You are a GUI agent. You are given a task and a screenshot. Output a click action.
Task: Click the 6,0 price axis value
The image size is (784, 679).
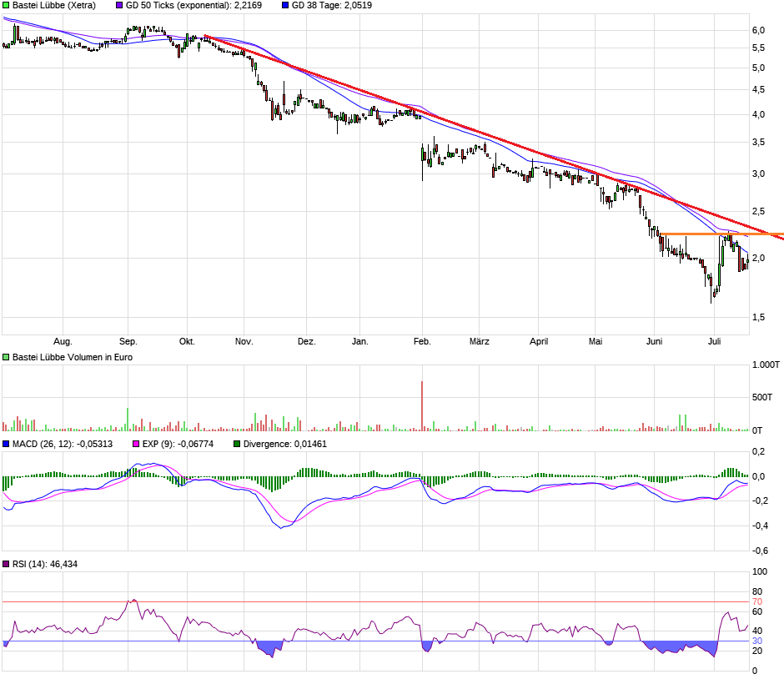click(x=758, y=31)
